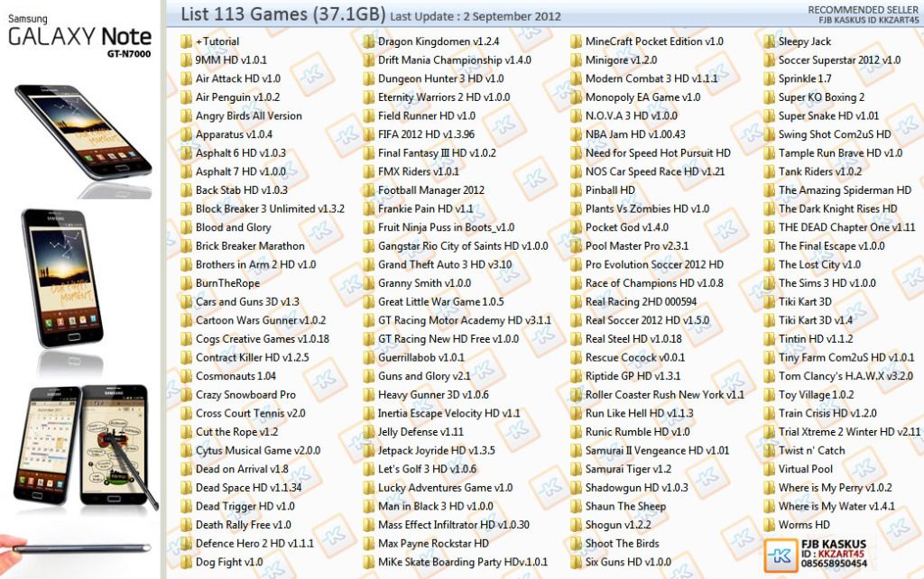This screenshot has height=579, width=924.
Task: Click the folder icon next to Pinball HD
Action: click(576, 190)
